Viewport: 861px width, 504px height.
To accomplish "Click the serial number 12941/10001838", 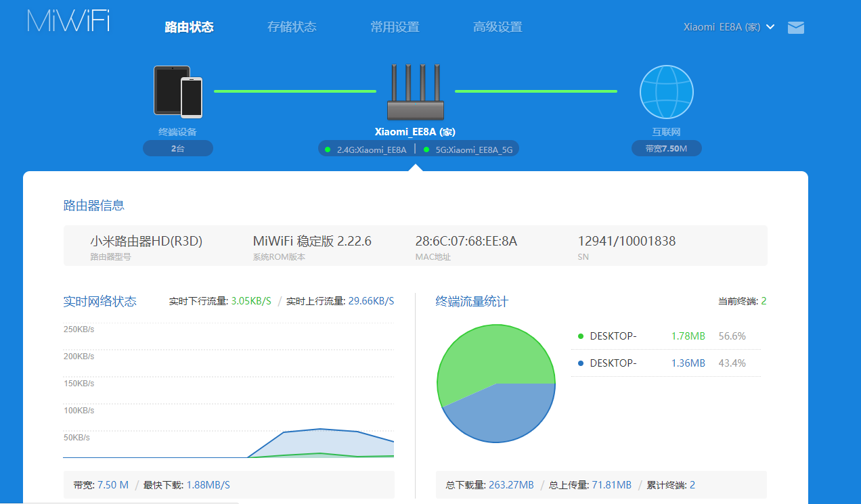I will coord(627,241).
